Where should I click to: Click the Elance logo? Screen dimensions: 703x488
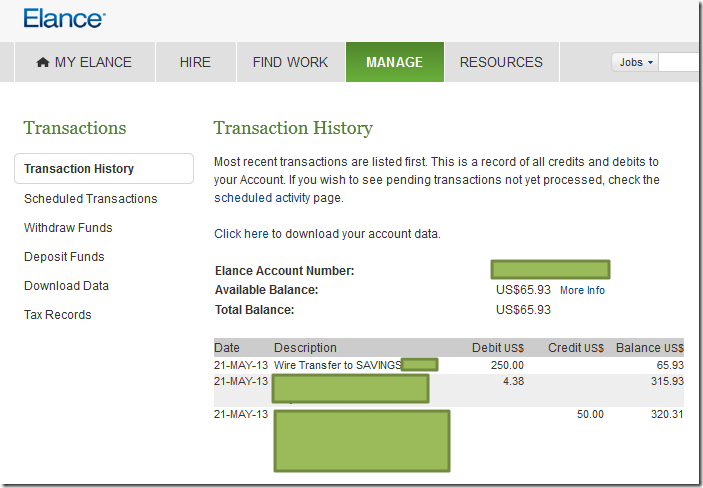coord(65,18)
